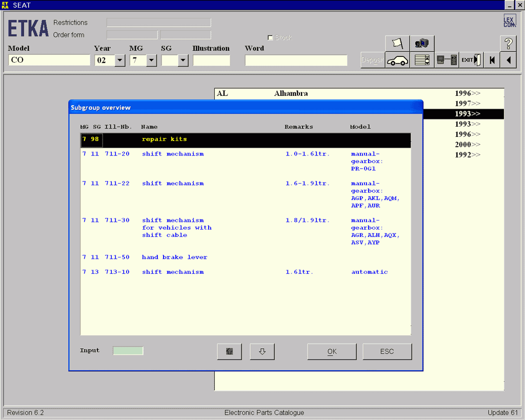
Task: Click the 1.6-1.9ltr. remarks cell
Action: pyautogui.click(x=308, y=184)
